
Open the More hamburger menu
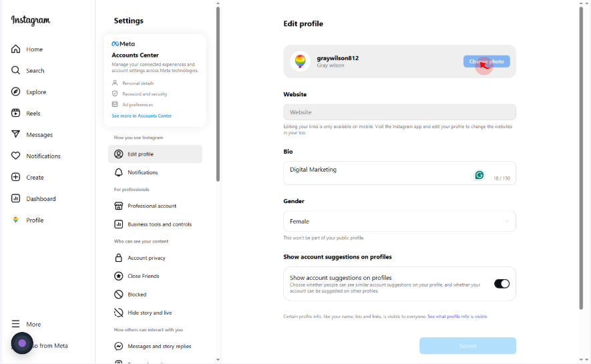coord(15,324)
